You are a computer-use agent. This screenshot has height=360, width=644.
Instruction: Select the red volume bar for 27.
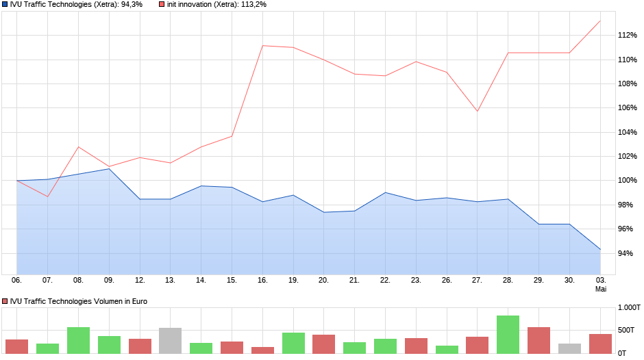[x=478, y=345]
